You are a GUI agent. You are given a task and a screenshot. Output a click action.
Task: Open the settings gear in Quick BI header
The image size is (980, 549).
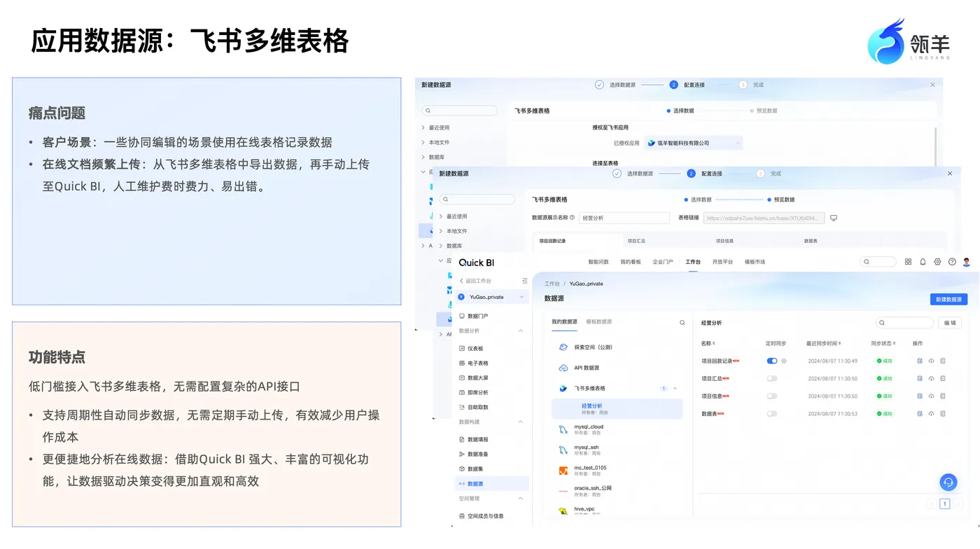coord(937,262)
